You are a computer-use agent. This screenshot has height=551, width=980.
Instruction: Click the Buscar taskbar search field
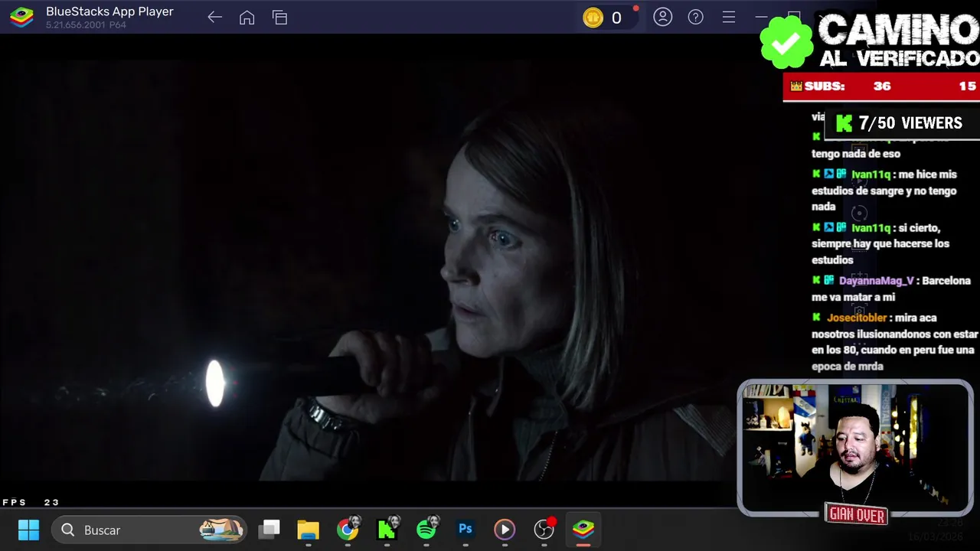point(150,530)
